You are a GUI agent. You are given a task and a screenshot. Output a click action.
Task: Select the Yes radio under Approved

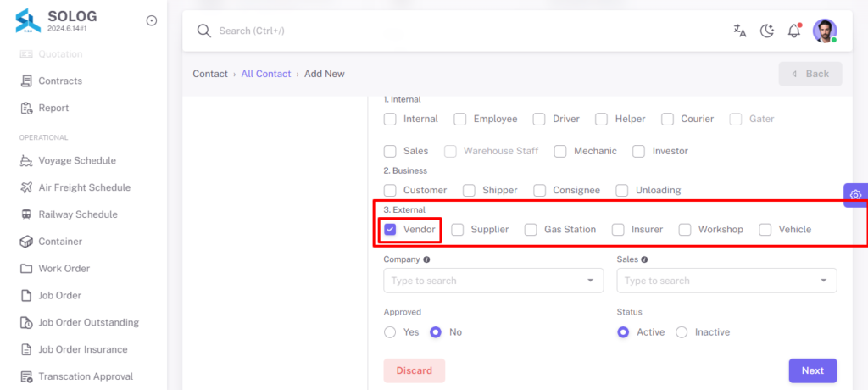tap(390, 332)
